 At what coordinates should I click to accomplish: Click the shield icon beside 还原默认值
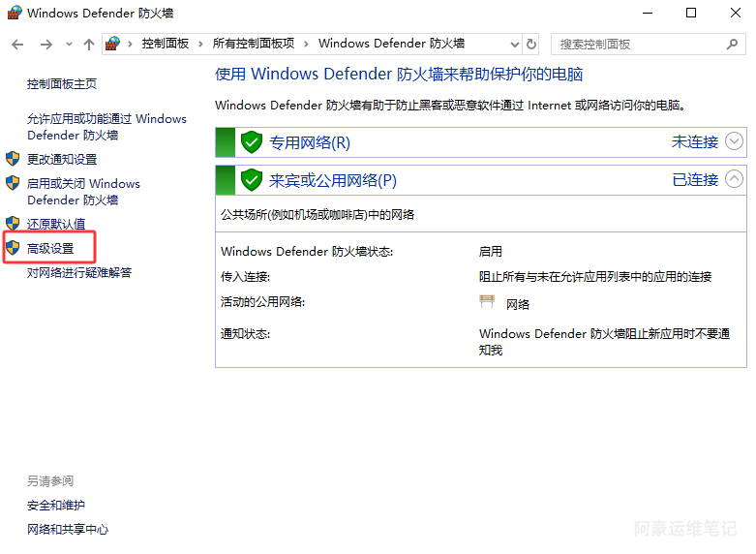(x=13, y=224)
